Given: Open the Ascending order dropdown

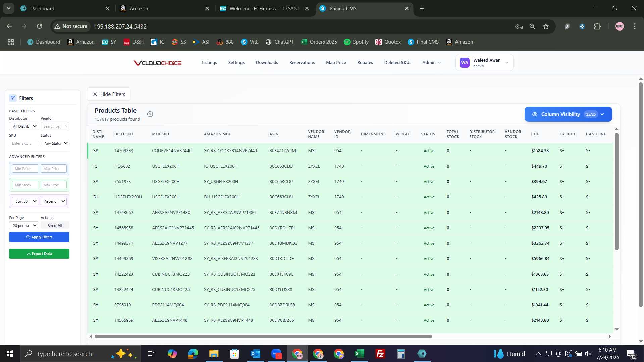Looking at the screenshot, I should (x=54, y=201).
